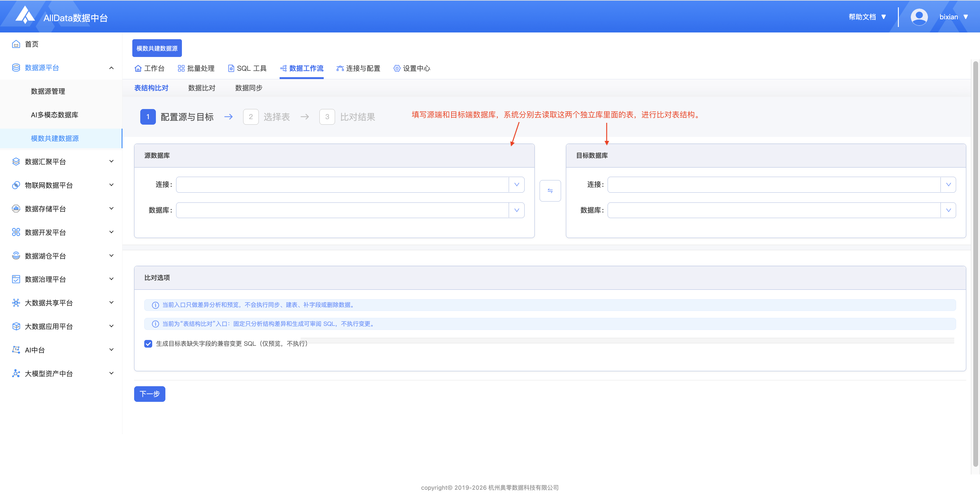Open the user avatar icon
Screen dimensions: 980x498
point(919,17)
